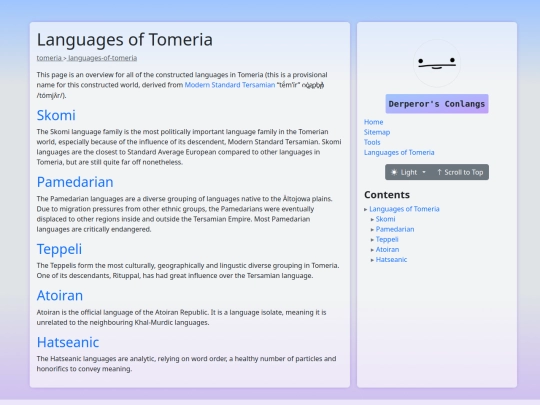Go to the Home navigation link

pos(373,122)
